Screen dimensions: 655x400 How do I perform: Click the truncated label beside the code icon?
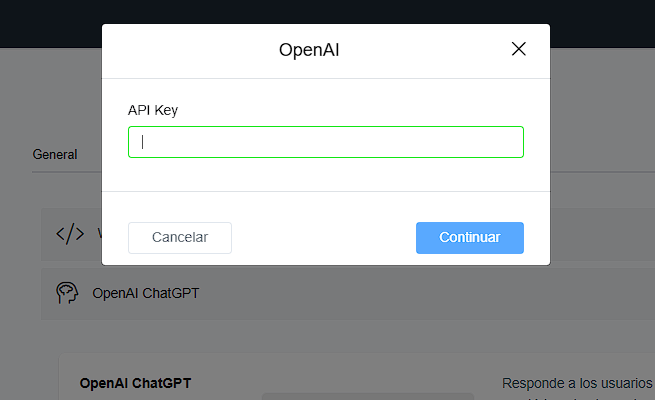(x=99, y=234)
